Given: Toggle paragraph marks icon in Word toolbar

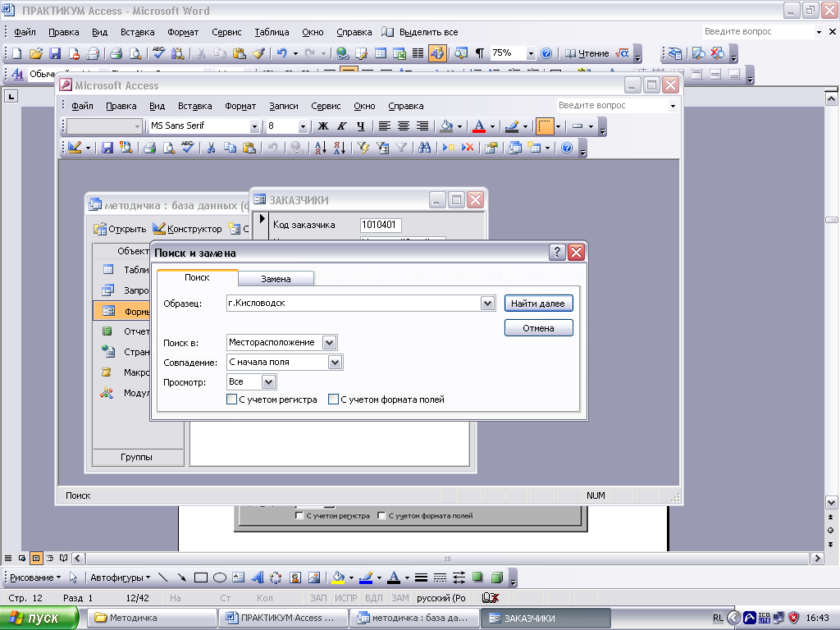Looking at the screenshot, I should 479,53.
